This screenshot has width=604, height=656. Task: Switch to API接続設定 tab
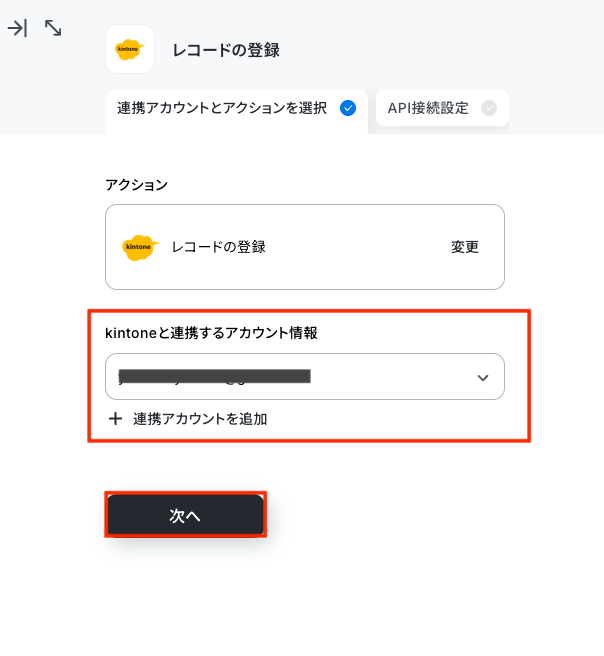click(442, 108)
